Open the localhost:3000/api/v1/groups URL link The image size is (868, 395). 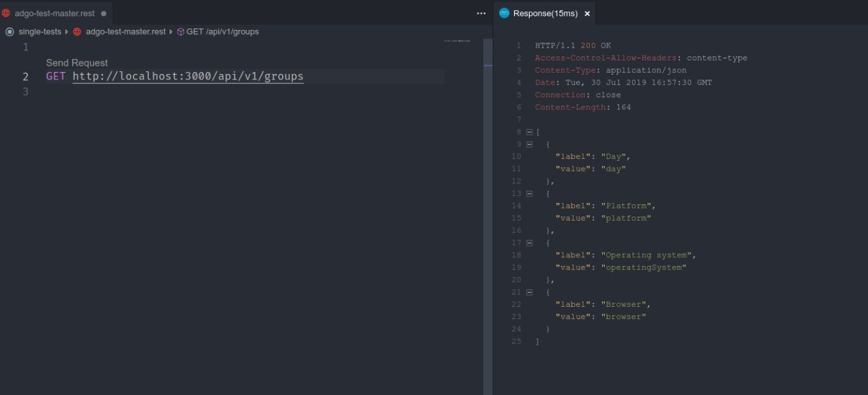188,76
